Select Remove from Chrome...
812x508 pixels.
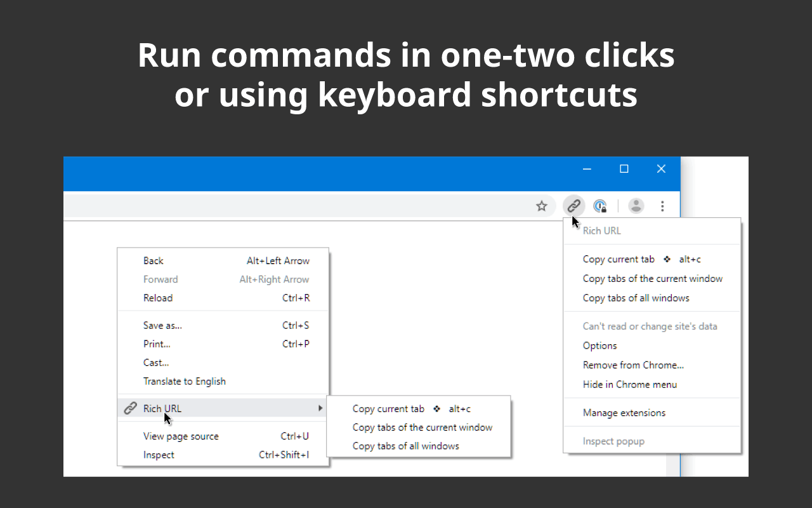(x=652, y=365)
